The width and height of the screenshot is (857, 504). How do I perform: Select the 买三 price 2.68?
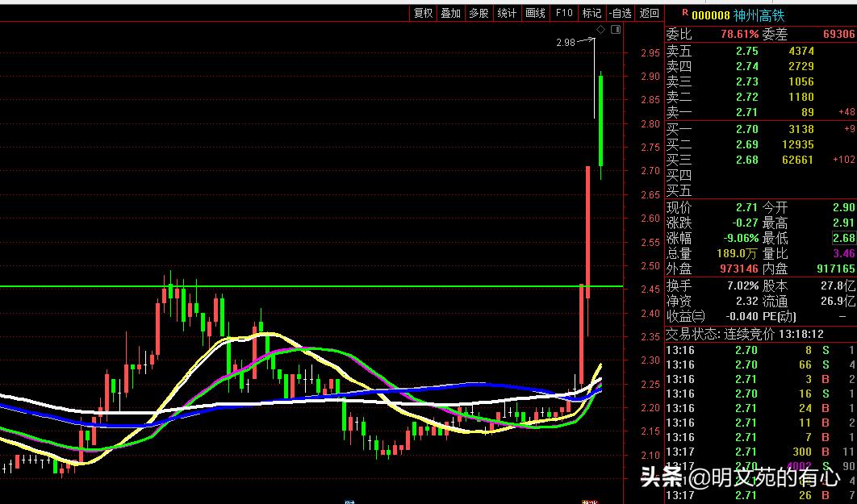(x=746, y=160)
